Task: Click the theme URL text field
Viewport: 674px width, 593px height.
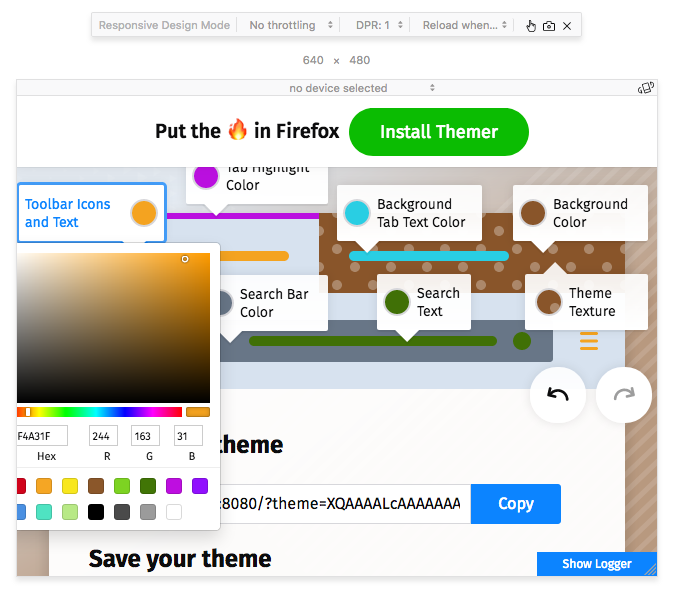Action: [345, 504]
